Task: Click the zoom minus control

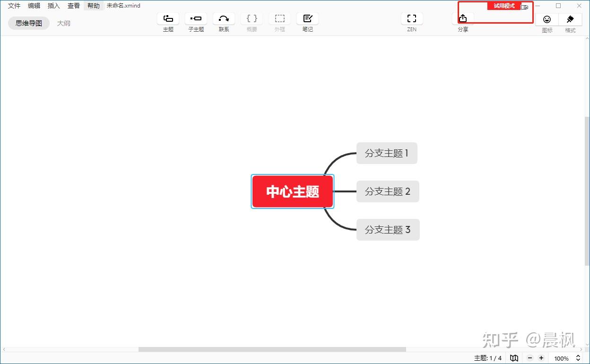Action: click(529, 358)
